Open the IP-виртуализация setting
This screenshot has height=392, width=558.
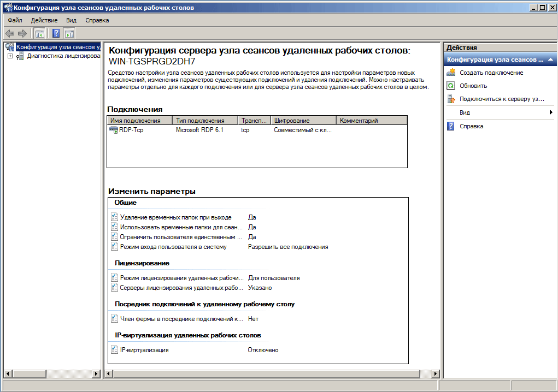coord(144,350)
